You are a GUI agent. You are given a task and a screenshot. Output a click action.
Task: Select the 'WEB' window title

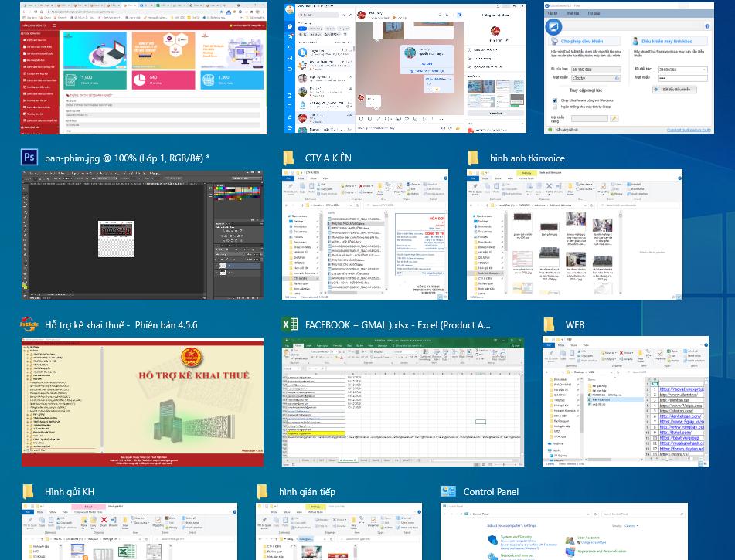point(575,324)
